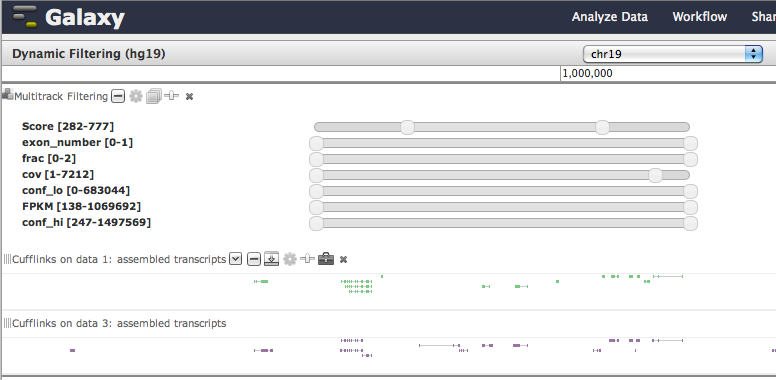Remove the Multitrack Filtering group
The width and height of the screenshot is (776, 380).
(189, 96)
